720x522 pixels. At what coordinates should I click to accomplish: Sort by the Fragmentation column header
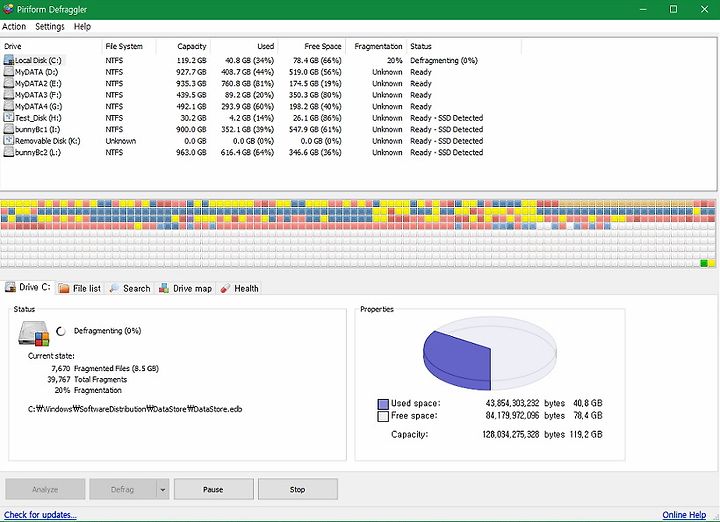[x=376, y=46]
